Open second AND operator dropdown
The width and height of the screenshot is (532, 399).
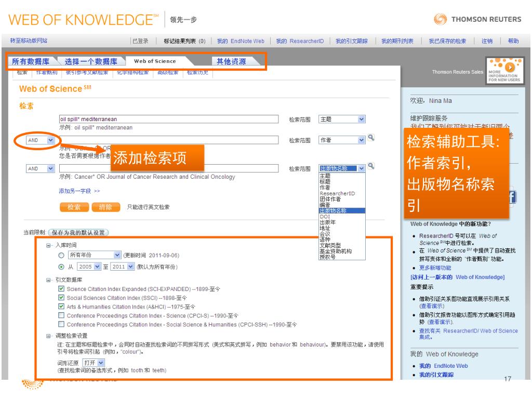pyautogui.click(x=41, y=169)
